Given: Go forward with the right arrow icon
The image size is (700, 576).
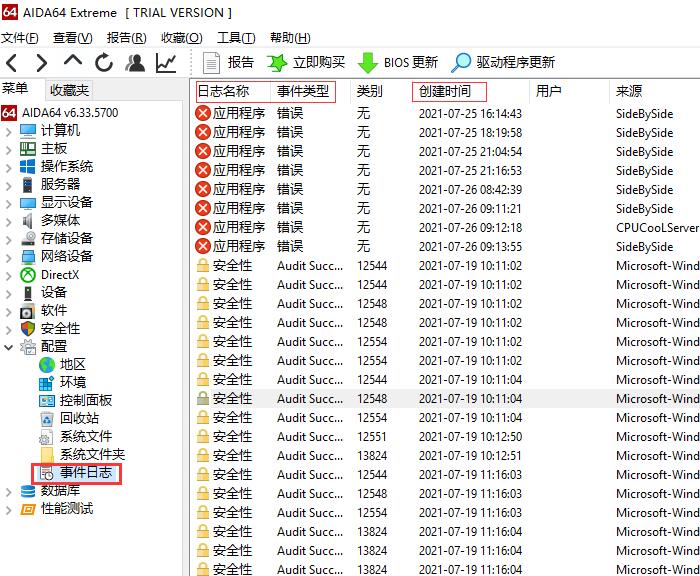Looking at the screenshot, I should pyautogui.click(x=42, y=63).
